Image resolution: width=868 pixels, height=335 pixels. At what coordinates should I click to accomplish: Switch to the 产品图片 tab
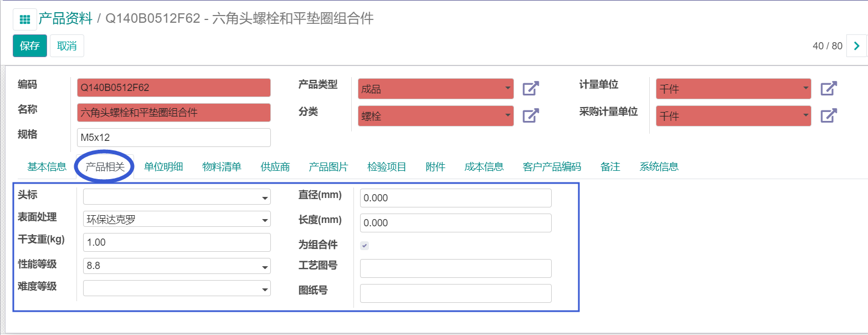[x=328, y=167]
